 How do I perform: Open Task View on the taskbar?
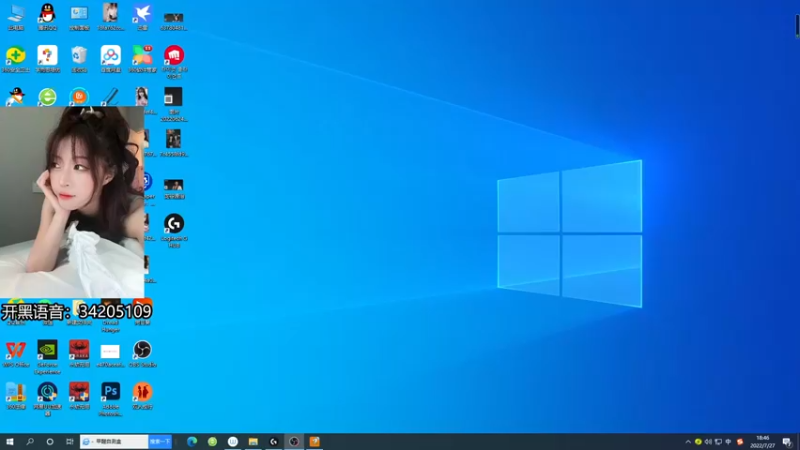pos(69,442)
